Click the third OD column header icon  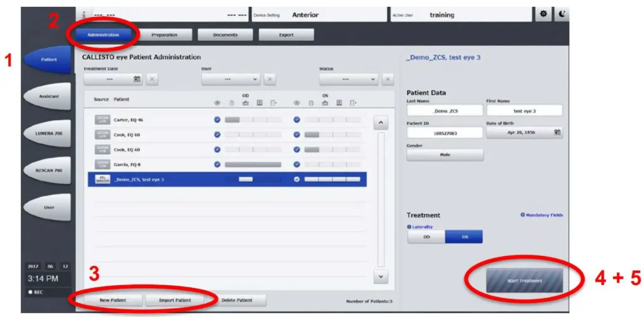click(246, 103)
